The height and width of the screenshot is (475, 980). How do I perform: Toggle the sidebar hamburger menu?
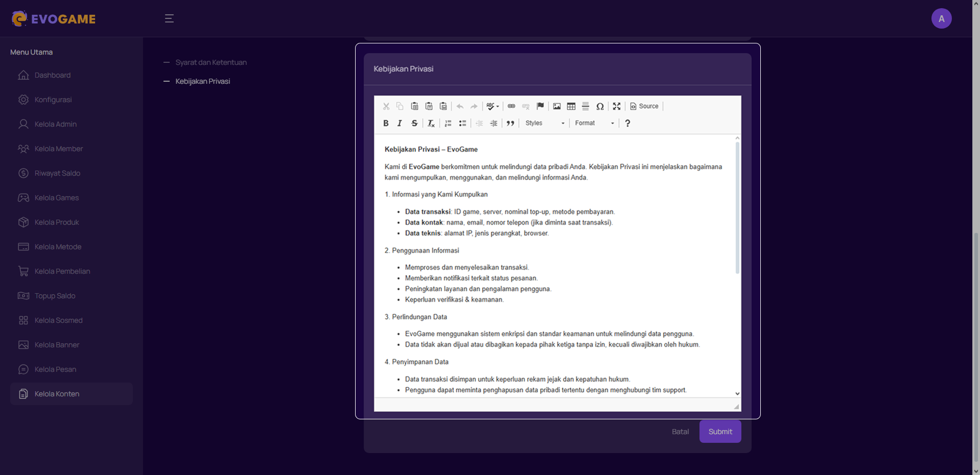coord(169,19)
